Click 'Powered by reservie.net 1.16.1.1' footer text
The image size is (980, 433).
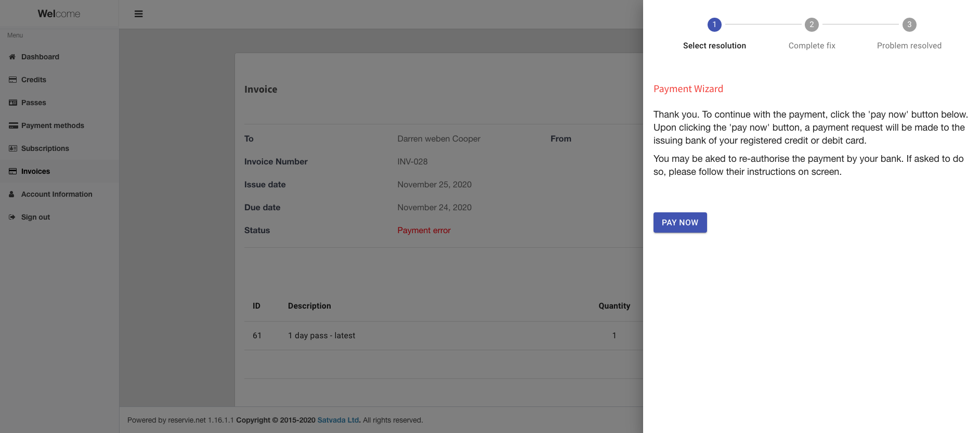click(x=180, y=420)
